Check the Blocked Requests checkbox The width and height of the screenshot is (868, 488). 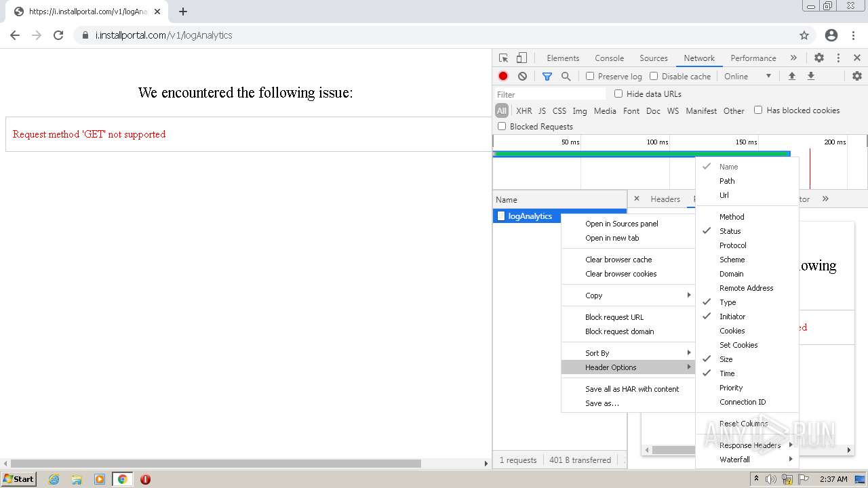tap(502, 126)
